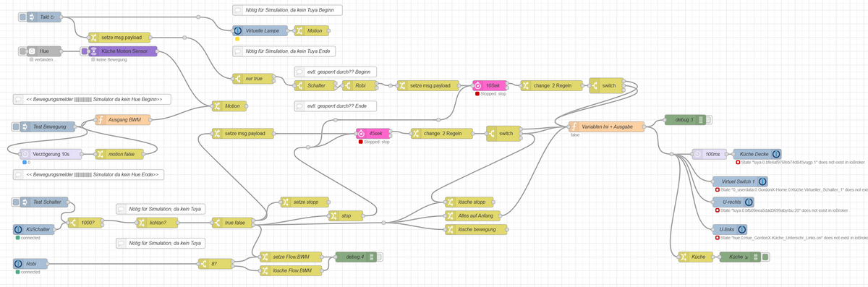
Task: Click the Verzögerung 10s delay icon
Action: 25,153
